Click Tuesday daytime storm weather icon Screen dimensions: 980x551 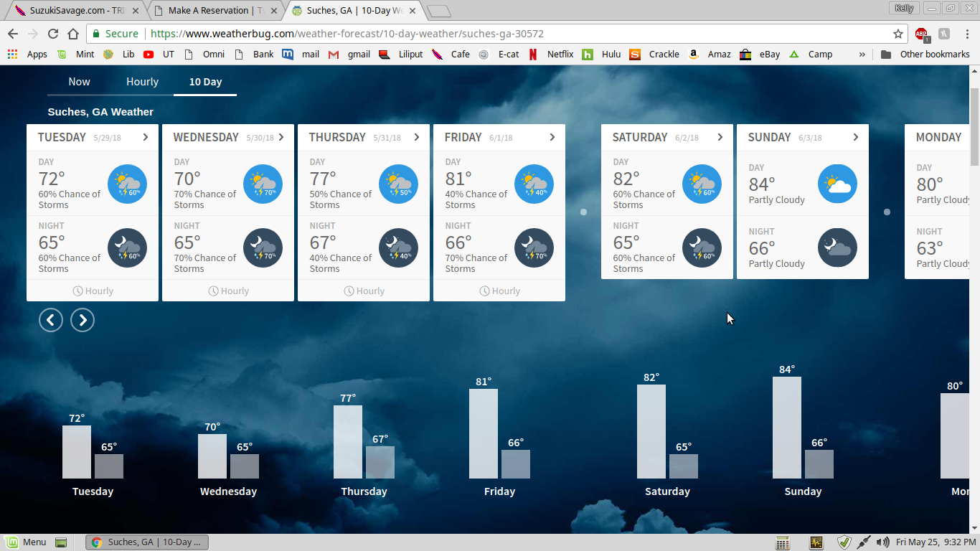(127, 184)
